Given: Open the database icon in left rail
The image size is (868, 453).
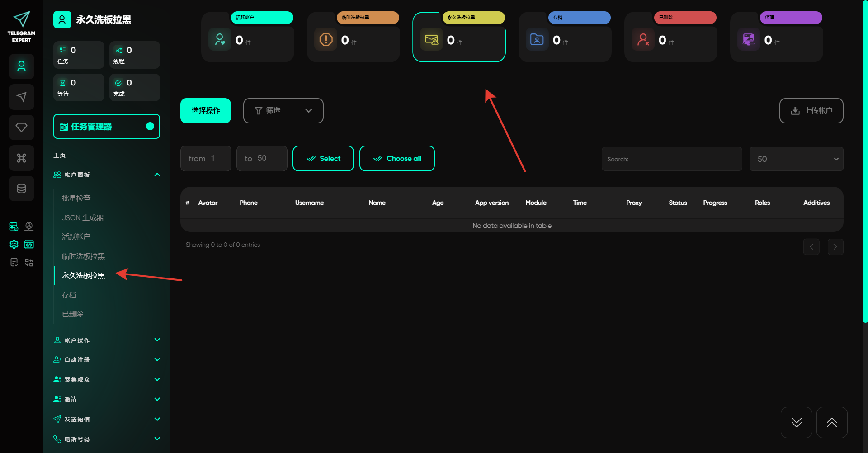Looking at the screenshot, I should point(21,189).
